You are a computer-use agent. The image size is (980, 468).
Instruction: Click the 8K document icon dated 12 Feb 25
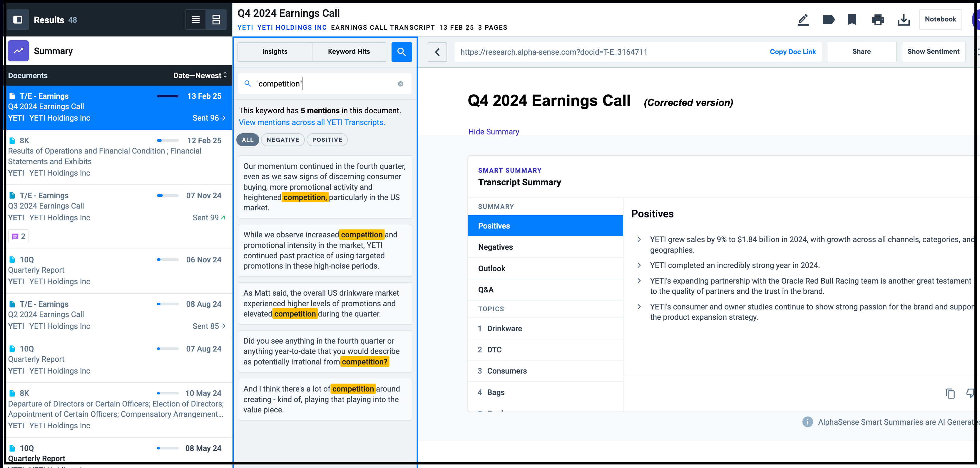coord(12,141)
